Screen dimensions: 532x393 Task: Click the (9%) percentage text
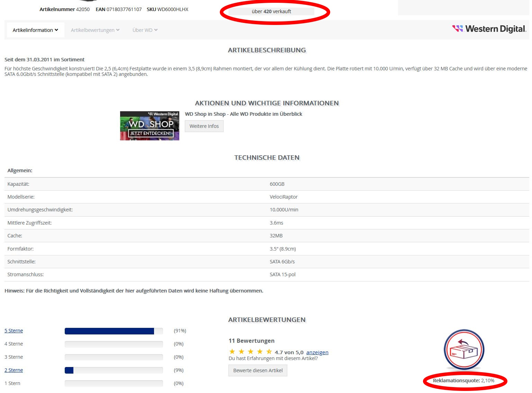point(179,370)
